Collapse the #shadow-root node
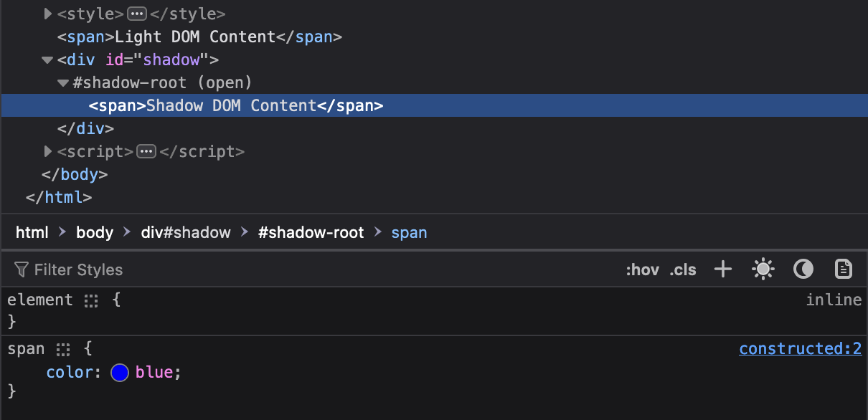Screen dimensions: 868x420 pos(63,83)
